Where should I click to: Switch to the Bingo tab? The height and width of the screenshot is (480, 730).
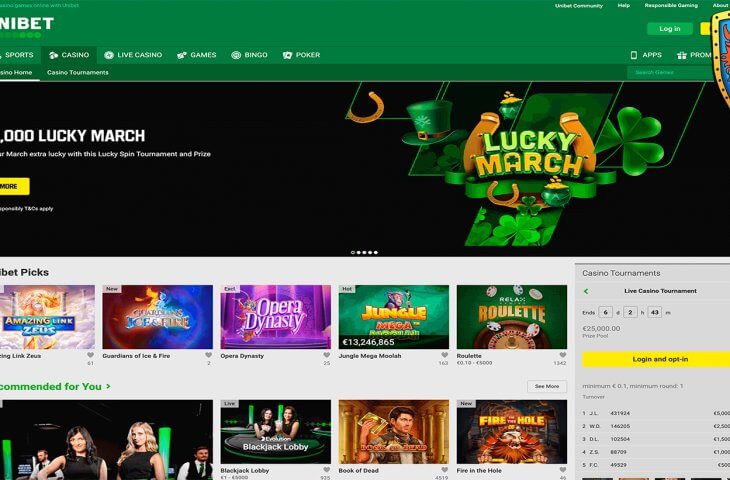[250, 55]
